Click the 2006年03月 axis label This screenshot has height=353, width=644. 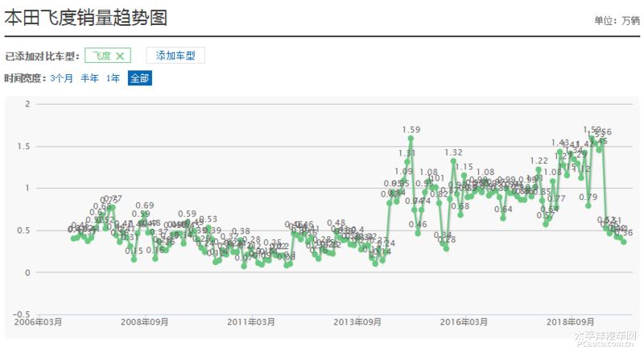(x=38, y=322)
